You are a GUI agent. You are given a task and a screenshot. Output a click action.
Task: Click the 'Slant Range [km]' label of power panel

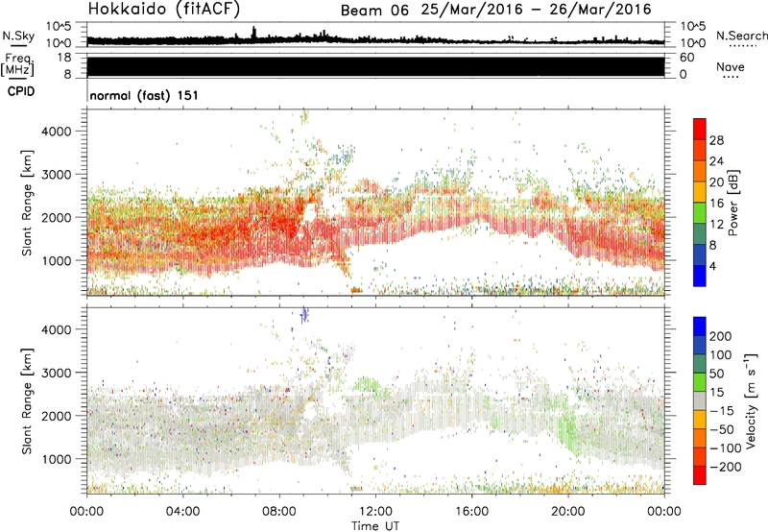[27, 203]
